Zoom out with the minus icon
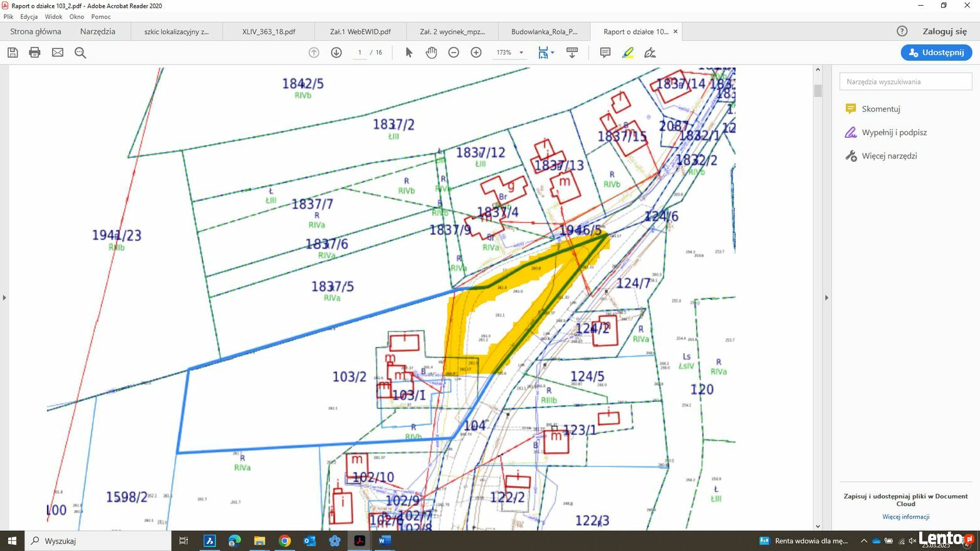980x551 pixels. point(454,53)
